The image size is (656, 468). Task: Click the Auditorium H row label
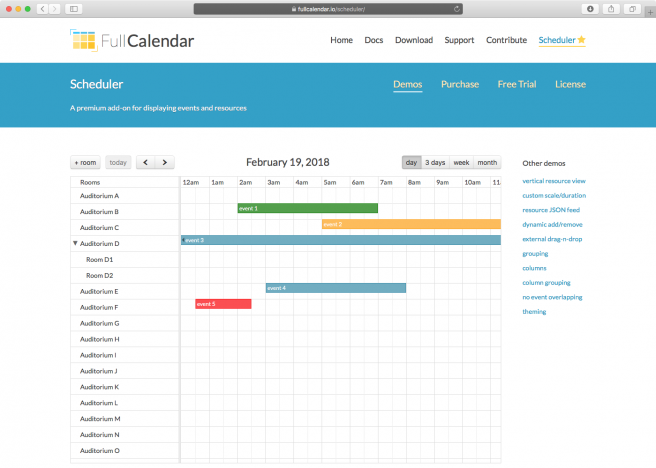100,339
